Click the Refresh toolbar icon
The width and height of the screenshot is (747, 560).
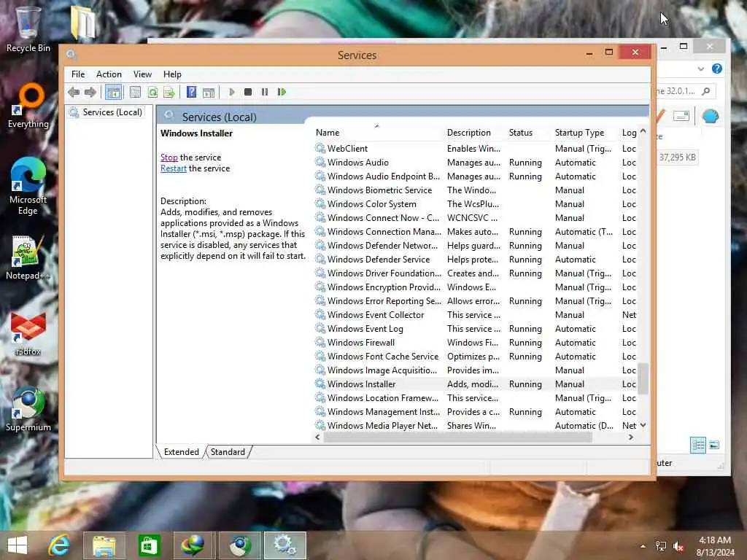pyautogui.click(x=152, y=92)
